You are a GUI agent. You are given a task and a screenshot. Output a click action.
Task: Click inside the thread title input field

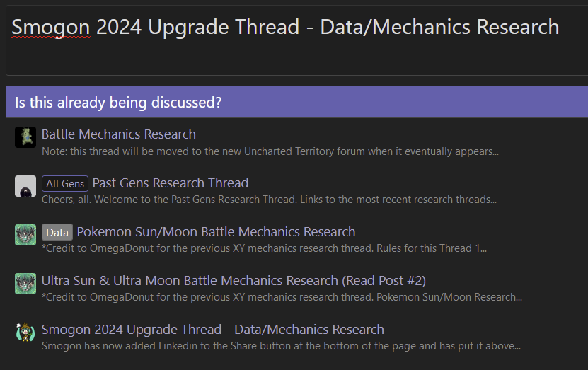click(297, 40)
